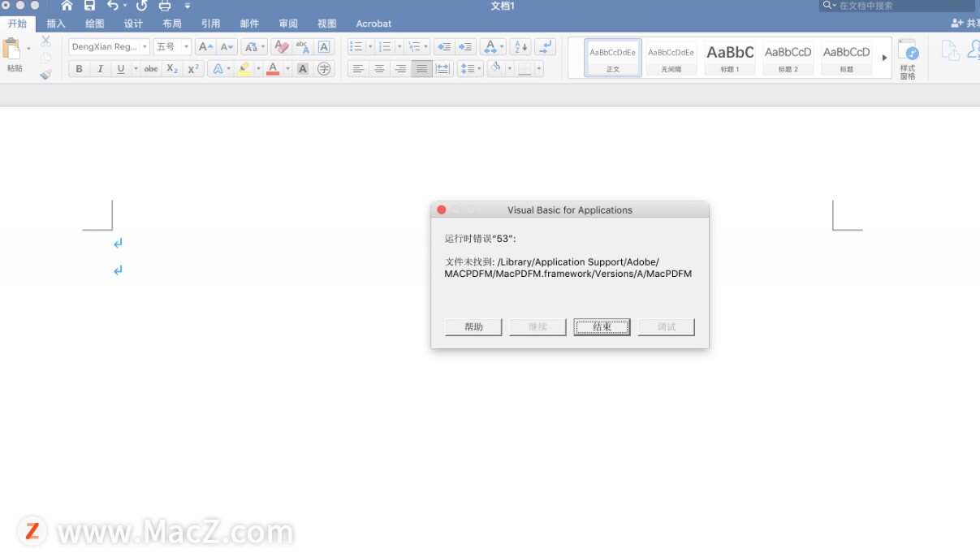Image resolution: width=980 pixels, height=553 pixels.
Task: Sort text with A-Z arrow icon
Action: tap(520, 47)
